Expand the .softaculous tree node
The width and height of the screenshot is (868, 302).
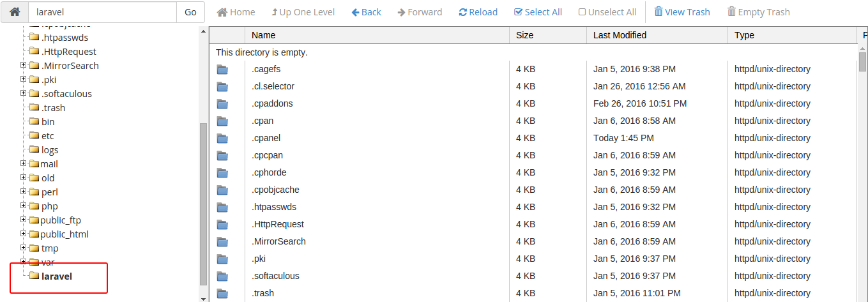24,94
